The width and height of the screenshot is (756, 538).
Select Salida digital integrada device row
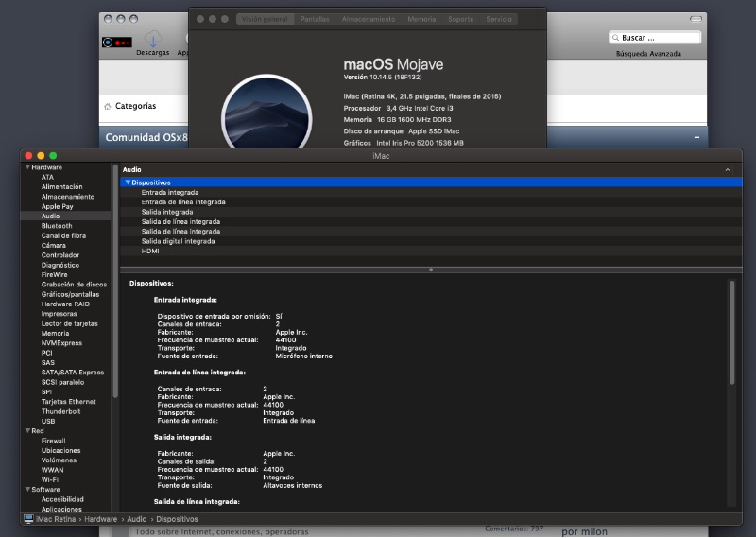(431, 241)
